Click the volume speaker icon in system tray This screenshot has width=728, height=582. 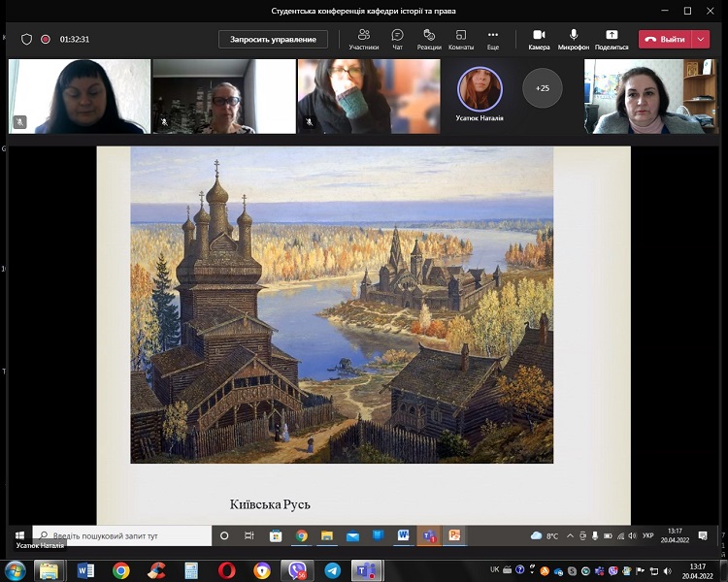click(667, 570)
